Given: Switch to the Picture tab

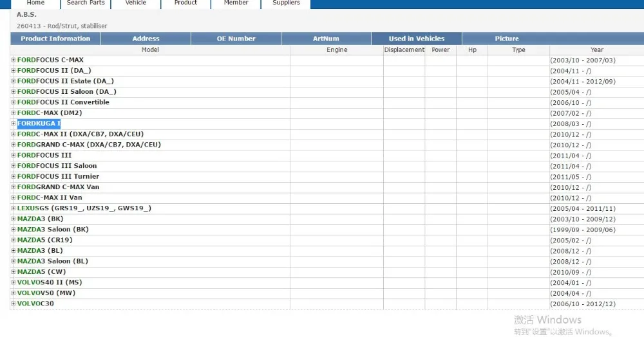Looking at the screenshot, I should [x=507, y=39].
